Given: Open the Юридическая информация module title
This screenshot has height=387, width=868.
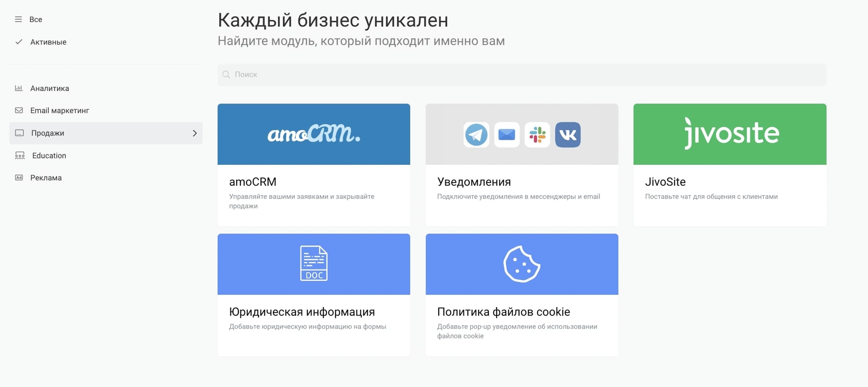Looking at the screenshot, I should click(x=302, y=312).
